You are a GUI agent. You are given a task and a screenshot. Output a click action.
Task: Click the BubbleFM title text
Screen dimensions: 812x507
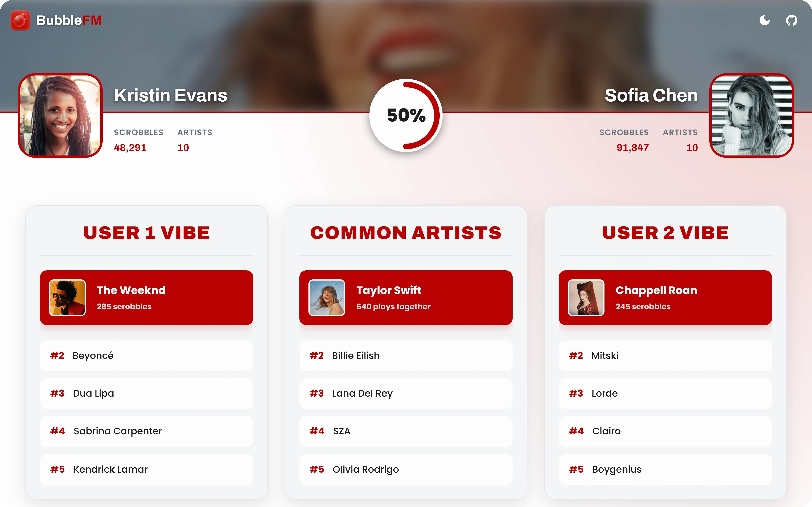click(69, 20)
